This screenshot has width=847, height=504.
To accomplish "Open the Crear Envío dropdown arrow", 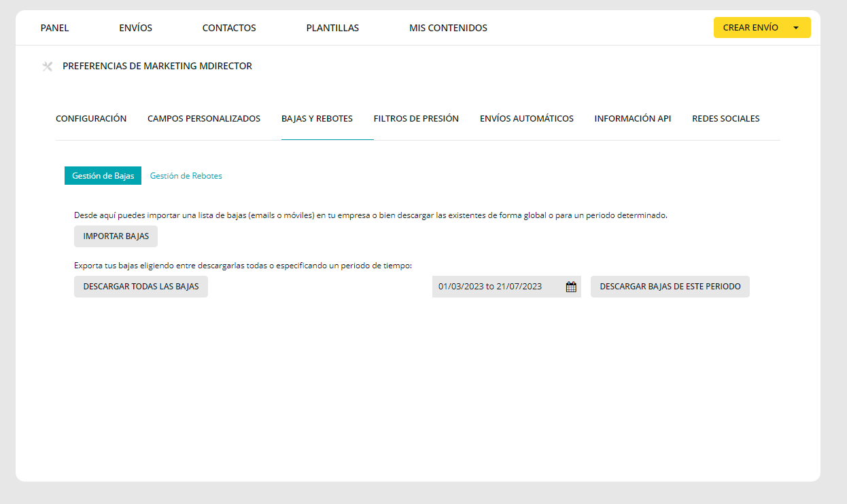I will point(796,28).
